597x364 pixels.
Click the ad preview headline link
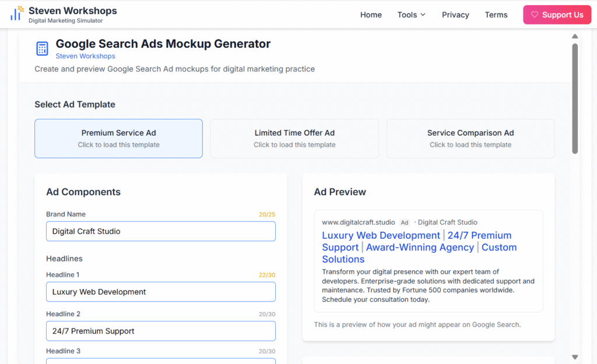coord(419,248)
